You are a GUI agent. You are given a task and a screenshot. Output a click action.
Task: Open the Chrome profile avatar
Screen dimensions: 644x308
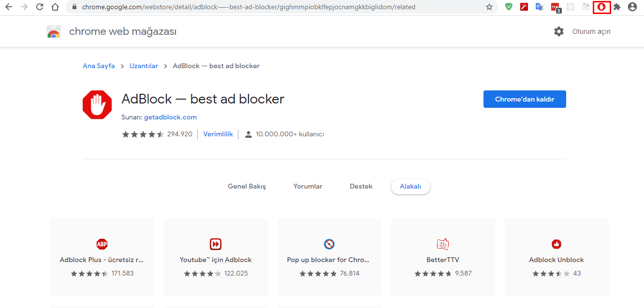pos(632,7)
